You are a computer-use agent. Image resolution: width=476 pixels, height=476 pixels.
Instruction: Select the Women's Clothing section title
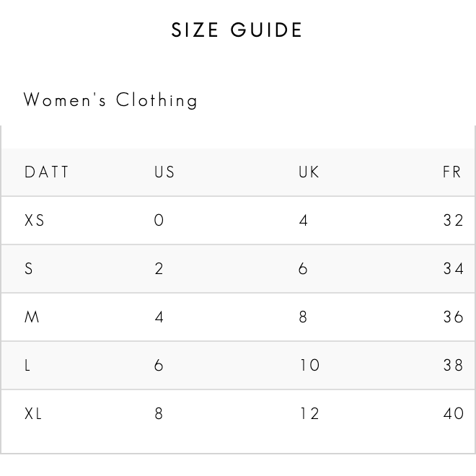pyautogui.click(x=111, y=100)
